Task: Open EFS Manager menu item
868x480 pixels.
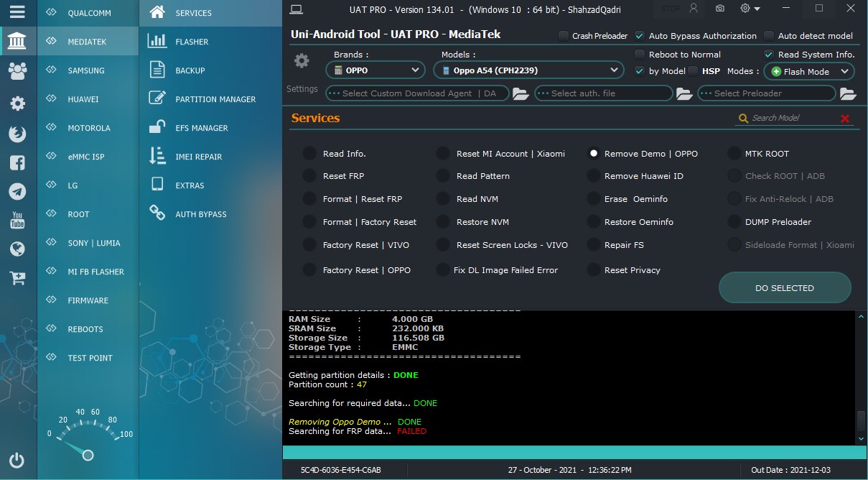Action: click(x=210, y=128)
